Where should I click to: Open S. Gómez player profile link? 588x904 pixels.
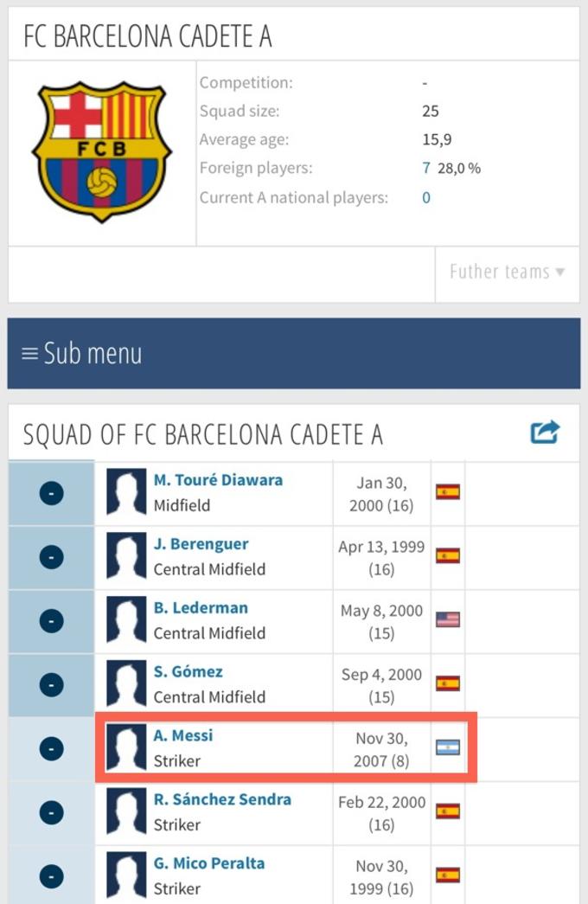[x=188, y=671]
